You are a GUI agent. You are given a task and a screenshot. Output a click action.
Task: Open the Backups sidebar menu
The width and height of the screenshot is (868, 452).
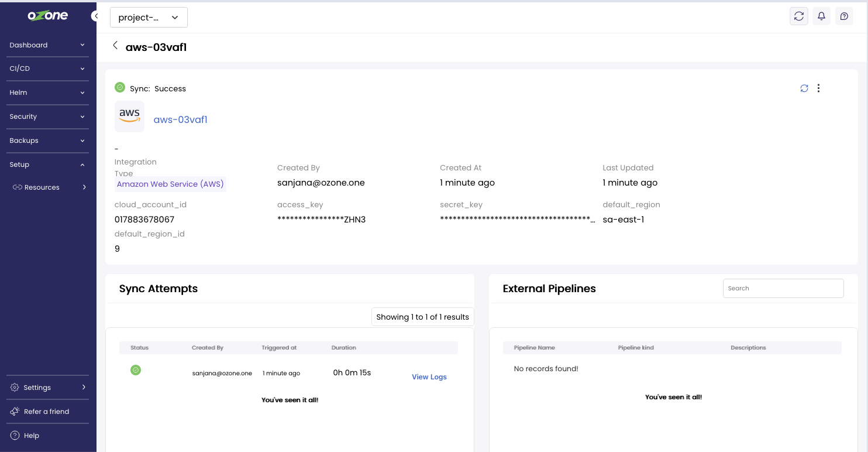47,141
